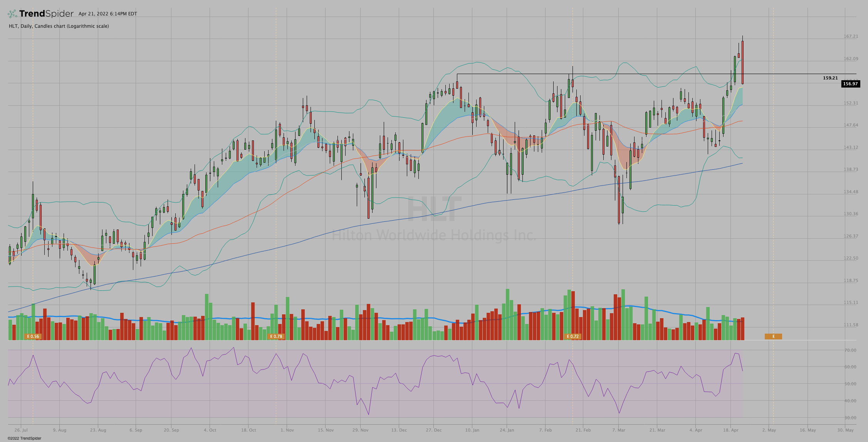
Task: Click the 1. Nov date axis label
Action: point(287,430)
